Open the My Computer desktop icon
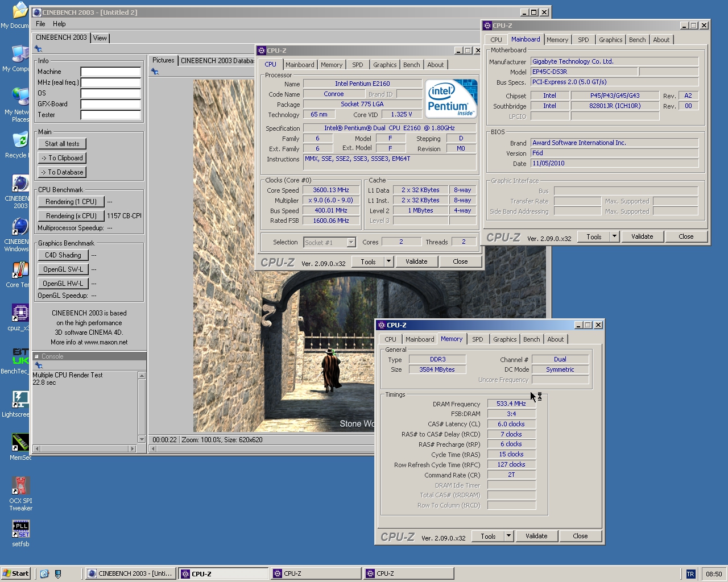The height and width of the screenshot is (582, 728). [19, 59]
